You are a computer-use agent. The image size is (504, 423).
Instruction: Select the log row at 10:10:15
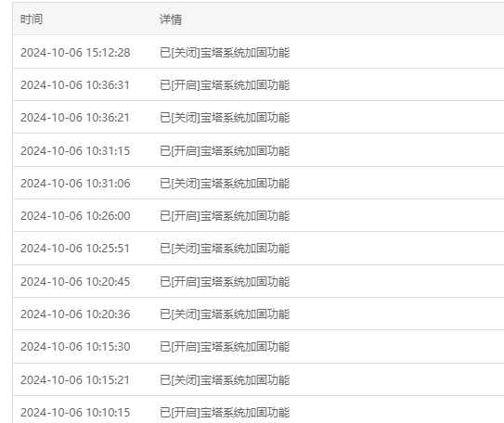tap(258, 410)
